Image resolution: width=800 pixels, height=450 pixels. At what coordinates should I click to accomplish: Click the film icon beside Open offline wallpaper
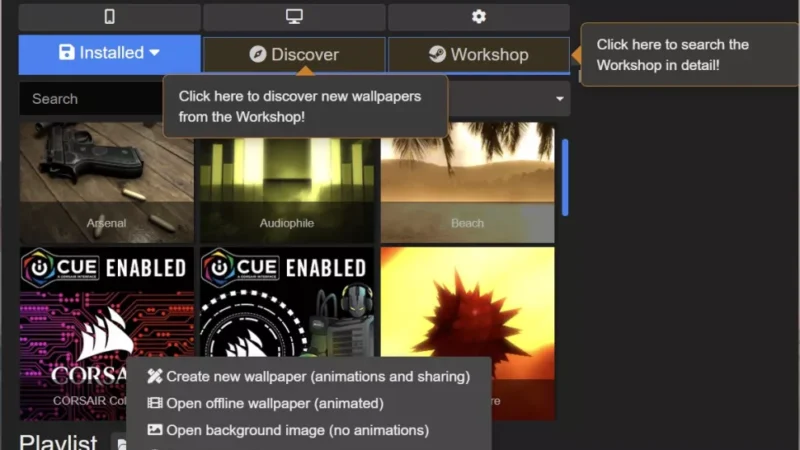[x=154, y=404]
